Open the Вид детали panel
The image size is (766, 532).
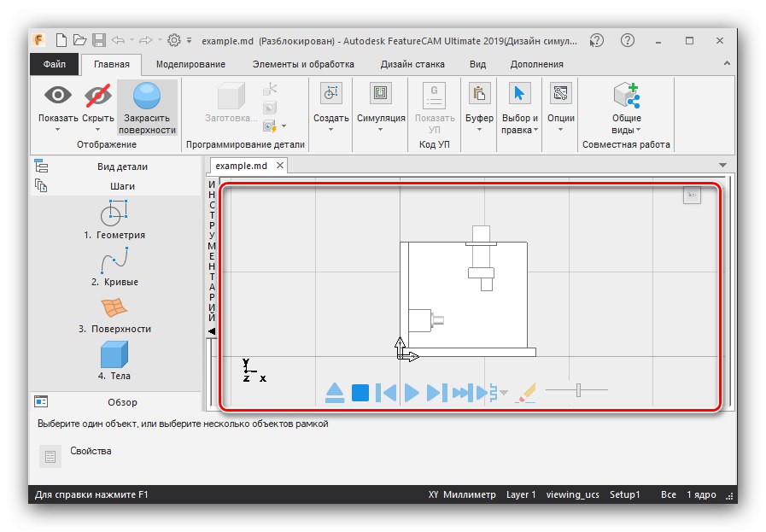[116, 167]
